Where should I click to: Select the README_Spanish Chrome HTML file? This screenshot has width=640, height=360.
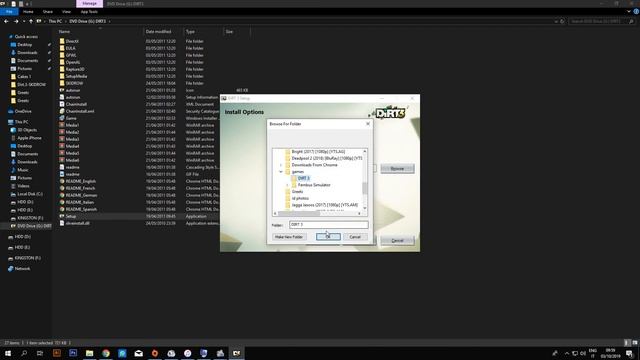pos(81,209)
